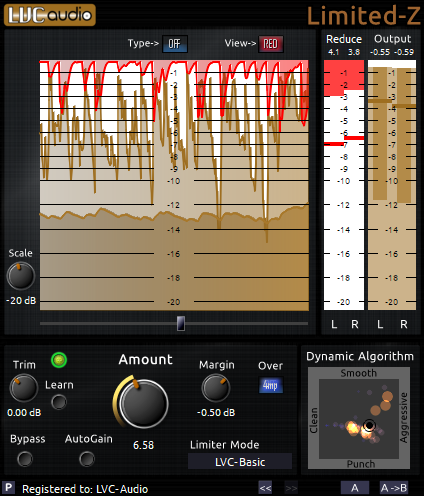Click the Trim knob
The image size is (424, 496).
(24, 388)
